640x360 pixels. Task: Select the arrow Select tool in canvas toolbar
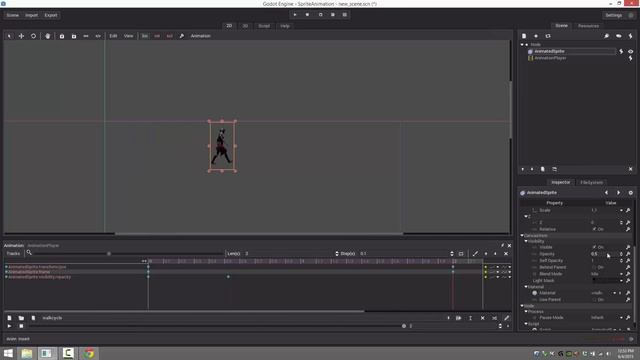(9, 36)
